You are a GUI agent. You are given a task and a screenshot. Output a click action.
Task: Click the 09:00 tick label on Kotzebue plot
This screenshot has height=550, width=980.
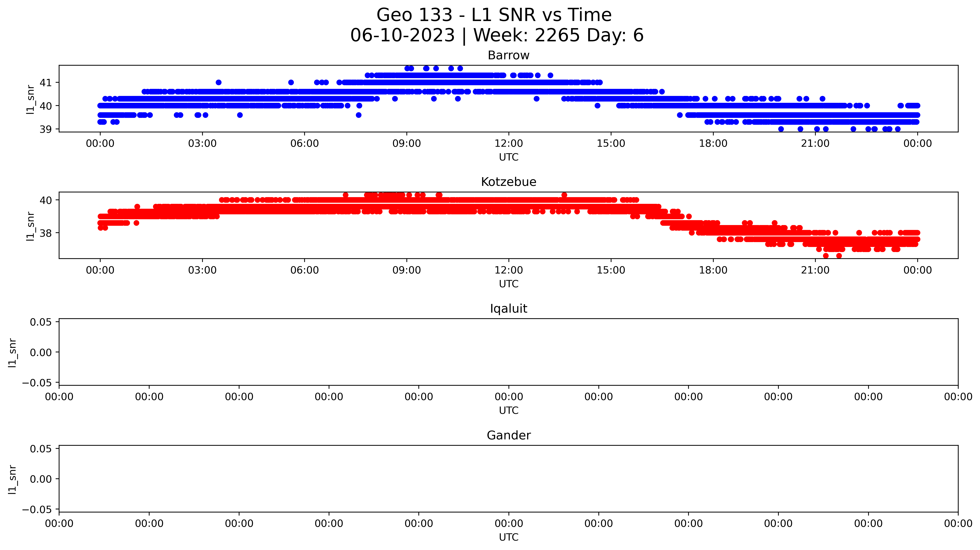tap(407, 270)
